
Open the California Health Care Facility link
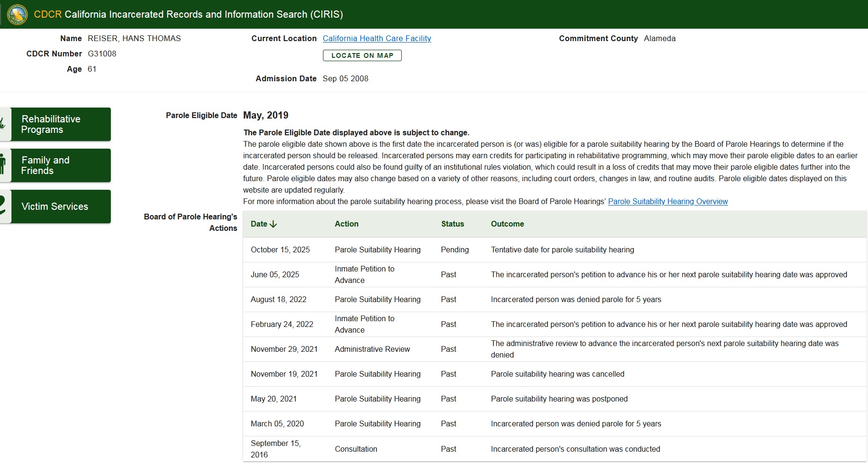[x=376, y=39]
